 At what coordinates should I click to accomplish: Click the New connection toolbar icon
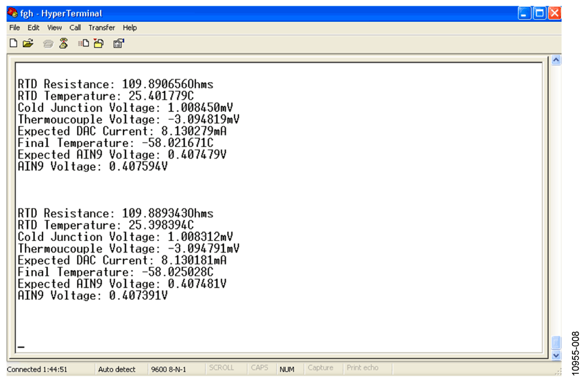(14, 44)
